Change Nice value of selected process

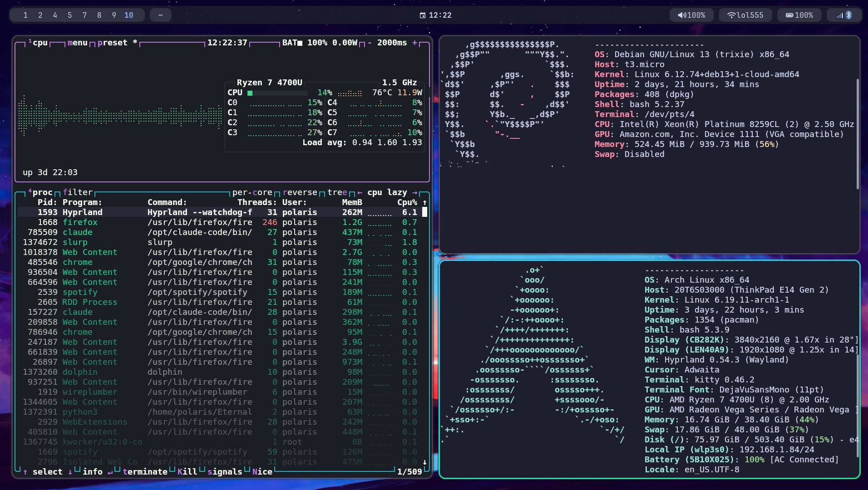tap(262, 472)
